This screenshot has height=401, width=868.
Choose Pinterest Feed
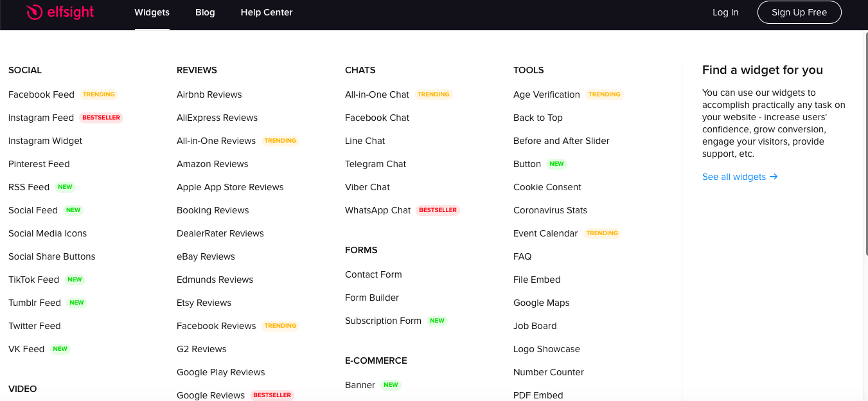tap(39, 164)
